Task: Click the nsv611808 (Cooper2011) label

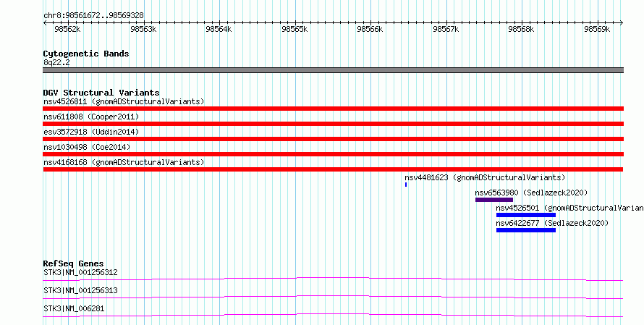Action: 91,117
